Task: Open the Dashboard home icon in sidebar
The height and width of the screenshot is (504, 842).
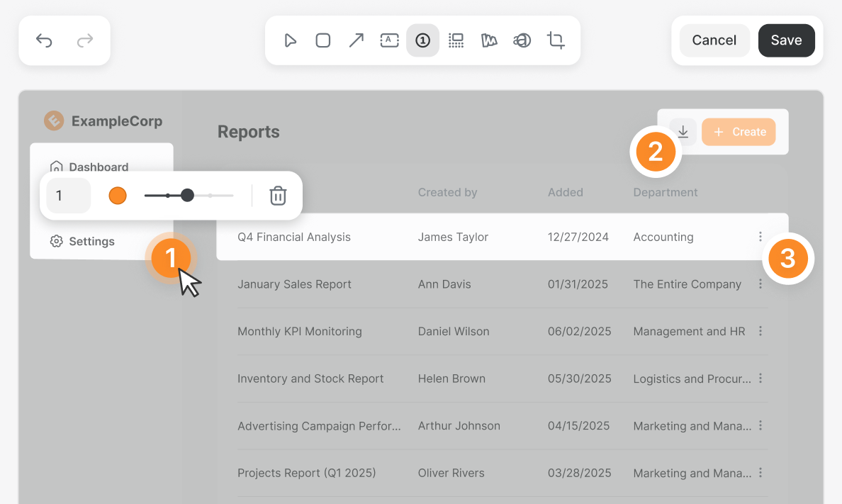Action: [57, 167]
